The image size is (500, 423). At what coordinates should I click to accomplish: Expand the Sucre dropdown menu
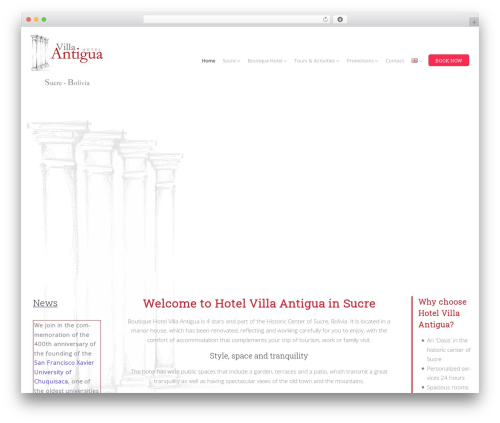231,61
